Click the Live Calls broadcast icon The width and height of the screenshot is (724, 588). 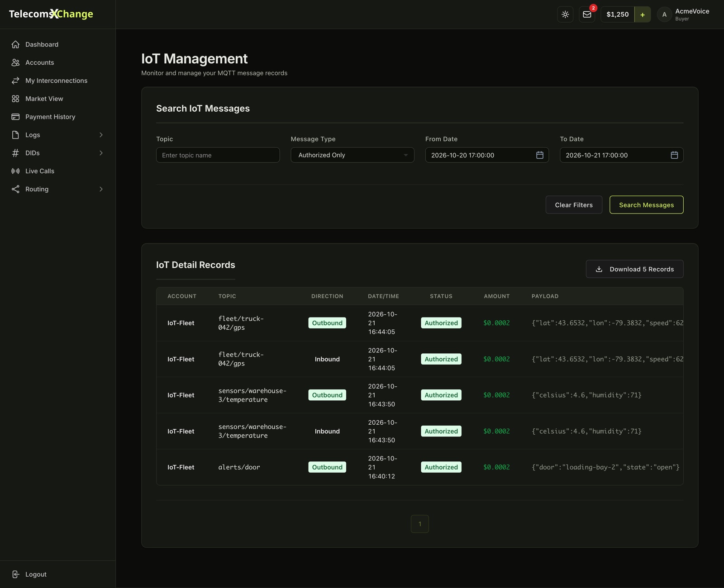click(15, 171)
